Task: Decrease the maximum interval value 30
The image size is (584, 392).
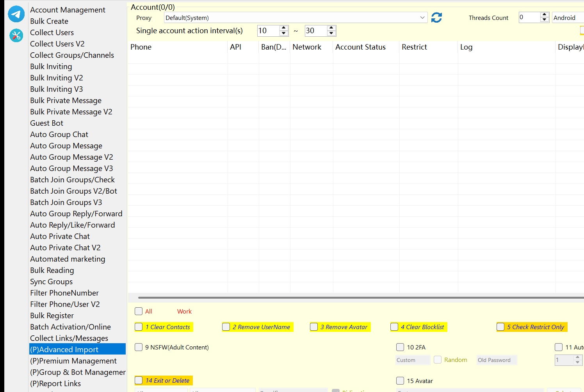Action: pos(331,34)
